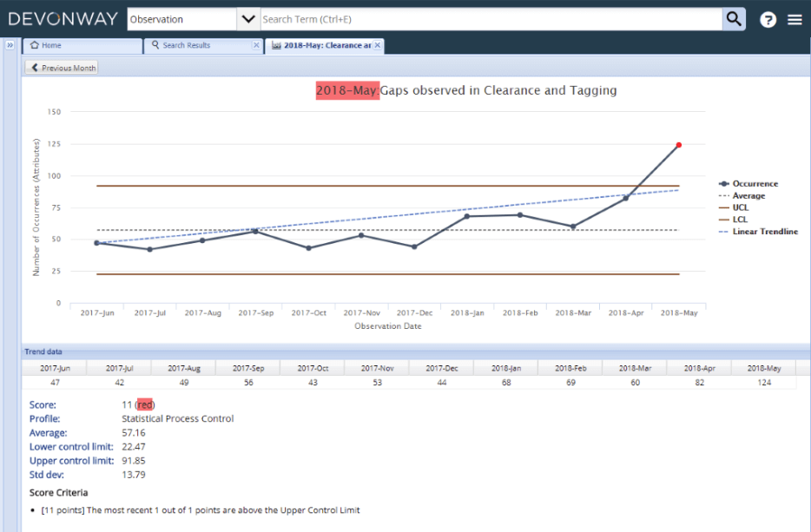The height and width of the screenshot is (532, 811).
Task: Select the 2017-Jun column header
Action: (x=55, y=368)
